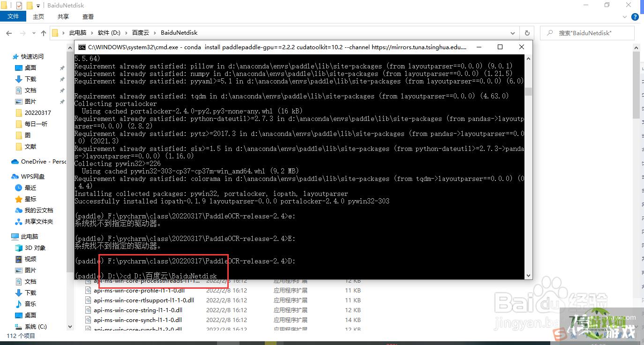Select WPS网盘 in the navigation pane
The width and height of the screenshot is (644, 345).
tap(28, 176)
